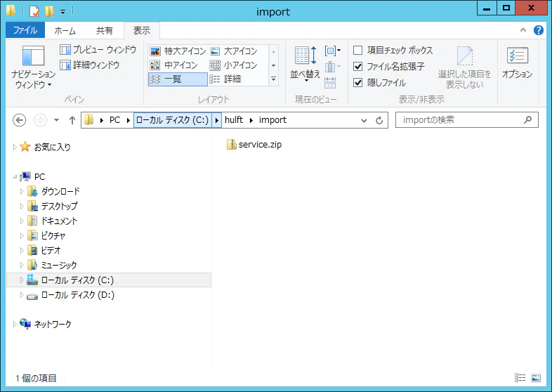This screenshot has height=392, width=552.
Task: Switch to the 共有 ribbon tab
Action: click(x=105, y=31)
